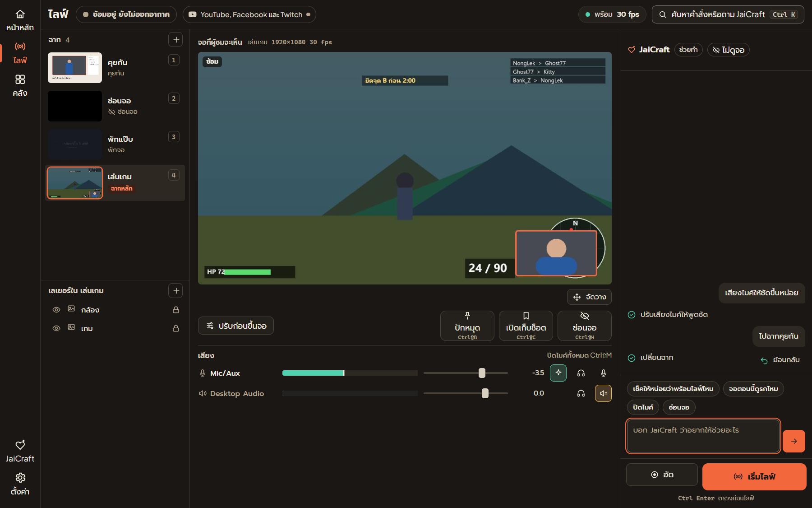This screenshot has height=508, width=812.
Task: Click the ปักหมุด pin button
Action: 467,326
